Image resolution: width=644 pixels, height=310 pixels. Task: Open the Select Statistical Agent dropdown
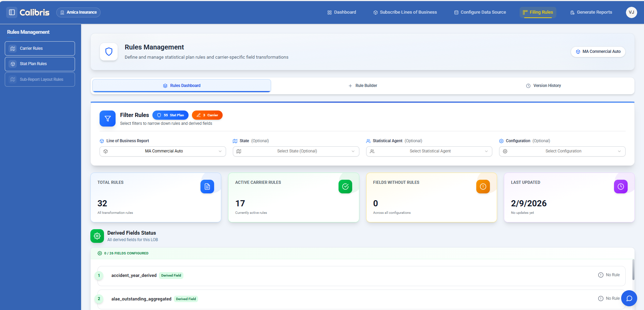429,151
